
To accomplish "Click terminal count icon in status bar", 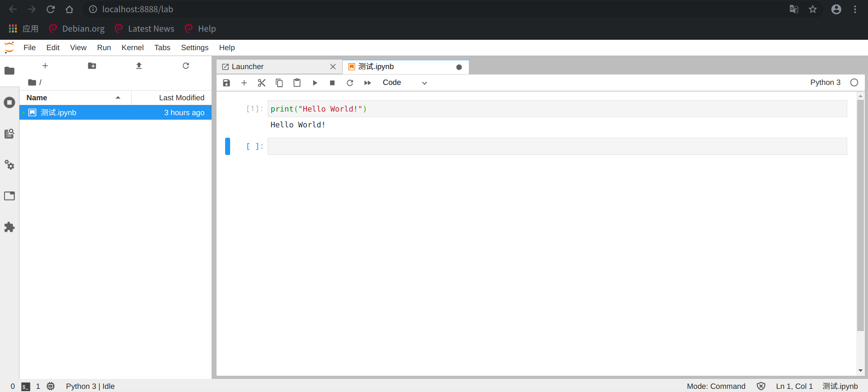I will click(26, 387).
